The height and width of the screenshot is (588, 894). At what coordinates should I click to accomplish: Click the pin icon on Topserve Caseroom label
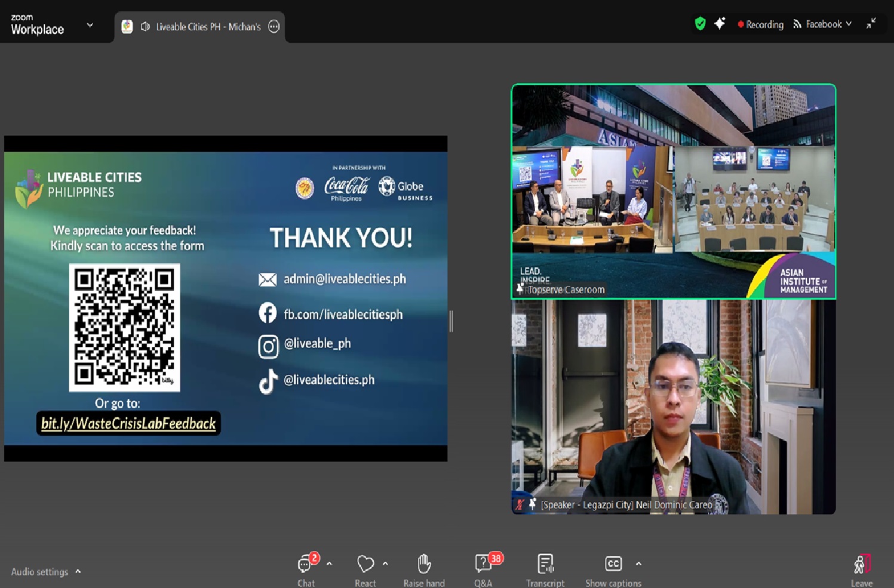point(520,290)
